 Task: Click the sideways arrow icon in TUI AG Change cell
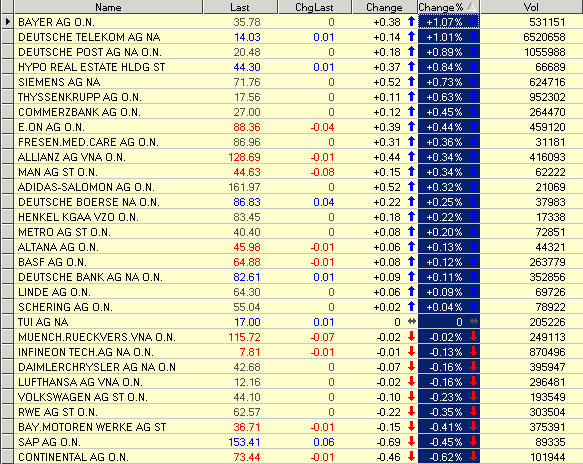412,321
